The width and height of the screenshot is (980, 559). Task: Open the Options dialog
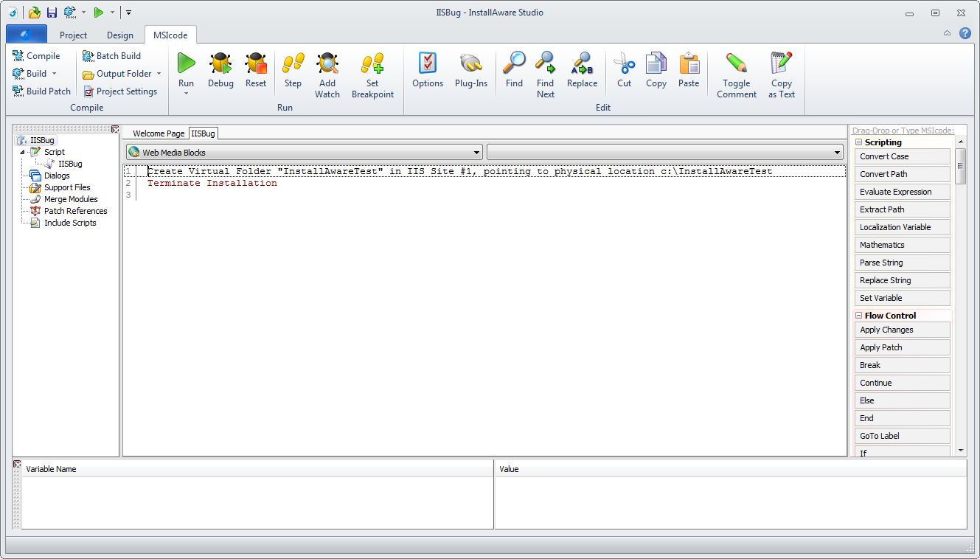click(x=428, y=71)
